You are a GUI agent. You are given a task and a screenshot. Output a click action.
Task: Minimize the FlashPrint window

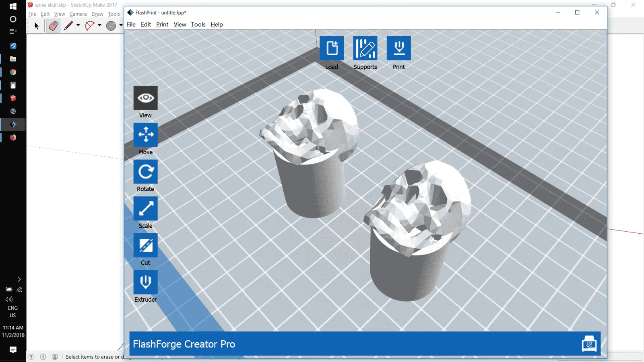pos(558,12)
